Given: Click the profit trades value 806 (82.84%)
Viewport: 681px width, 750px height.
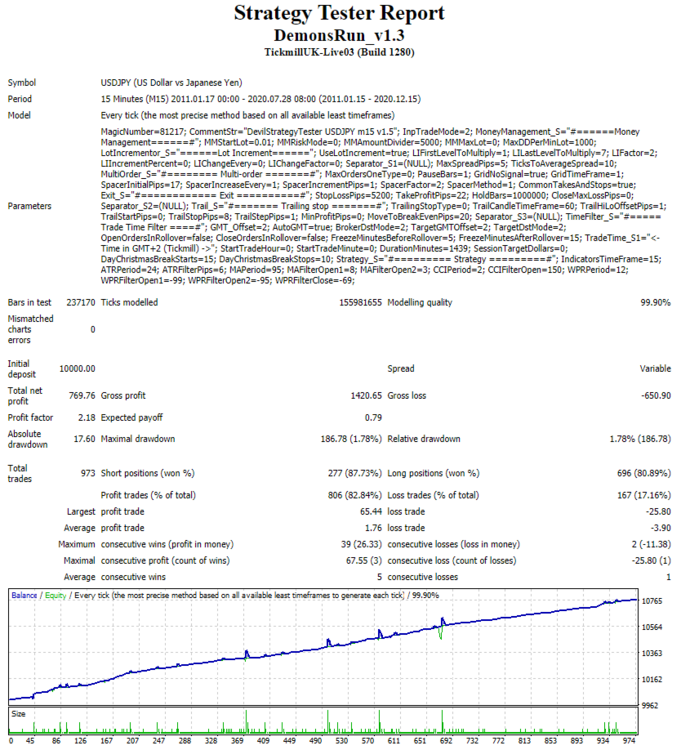Looking at the screenshot, I should (x=355, y=495).
